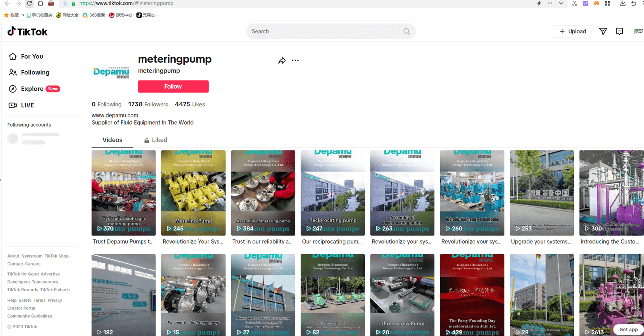This screenshot has width=644, height=336.
Task: Open the LIVE section
Action: point(21,105)
